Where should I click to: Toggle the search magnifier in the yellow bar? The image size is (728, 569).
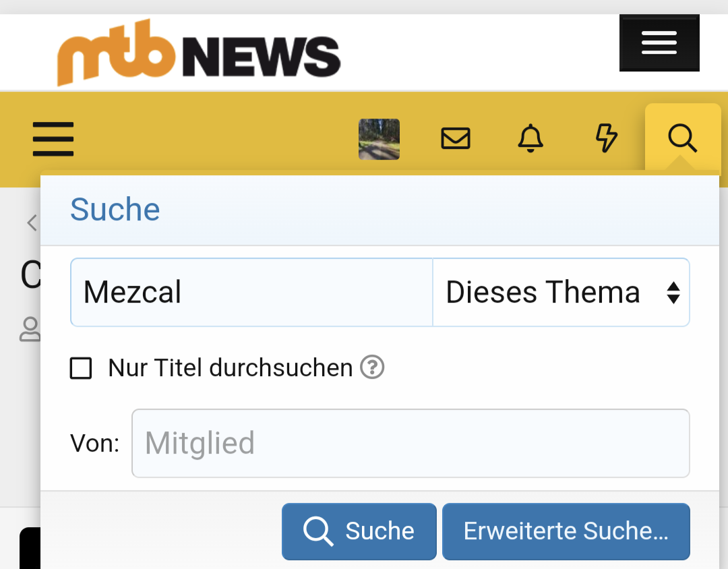click(x=682, y=139)
